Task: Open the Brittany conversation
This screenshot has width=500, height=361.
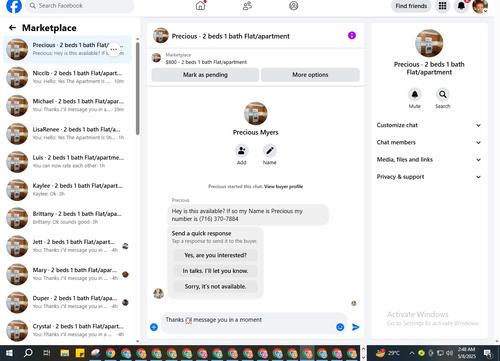Action: tap(67, 218)
